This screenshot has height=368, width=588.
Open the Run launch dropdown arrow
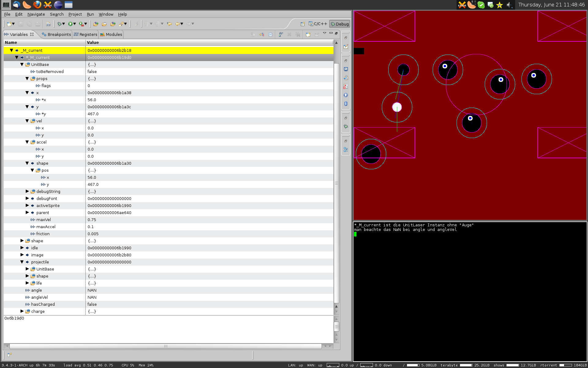pos(75,24)
